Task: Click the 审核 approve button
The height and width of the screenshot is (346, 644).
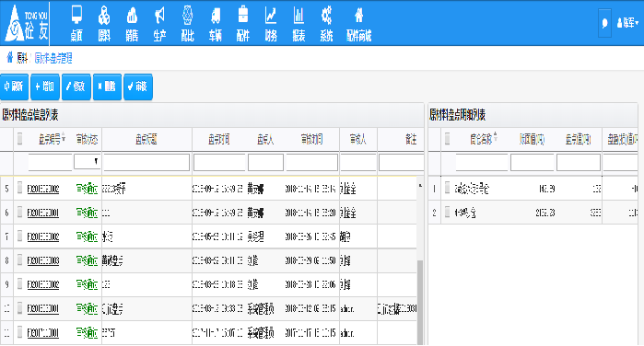Action: point(138,86)
